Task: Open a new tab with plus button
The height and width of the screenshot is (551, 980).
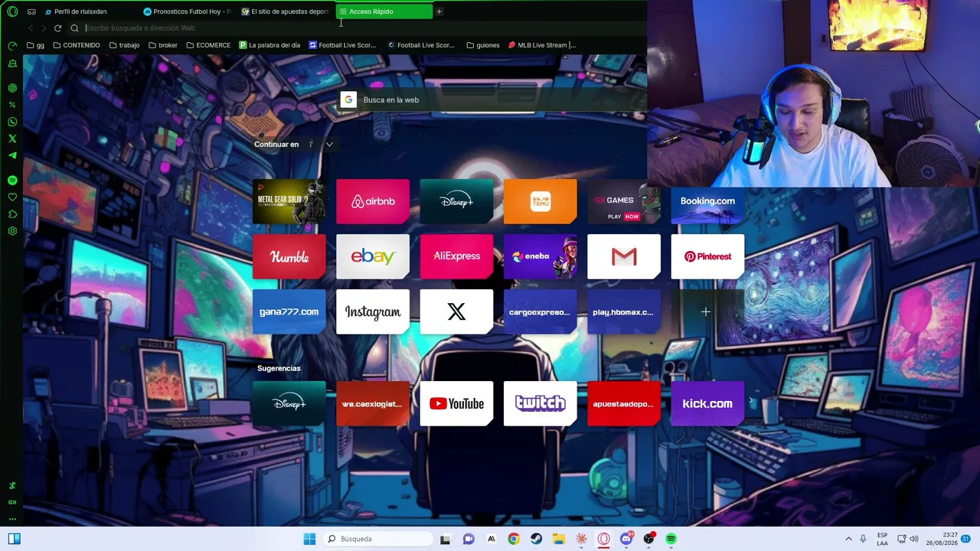Action: tap(439, 11)
